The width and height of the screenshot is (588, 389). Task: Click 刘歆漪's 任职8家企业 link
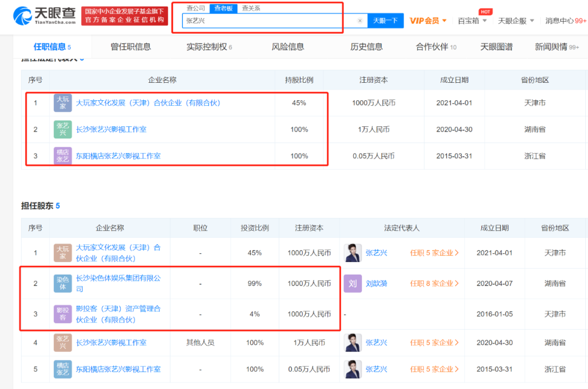pyautogui.click(x=434, y=283)
